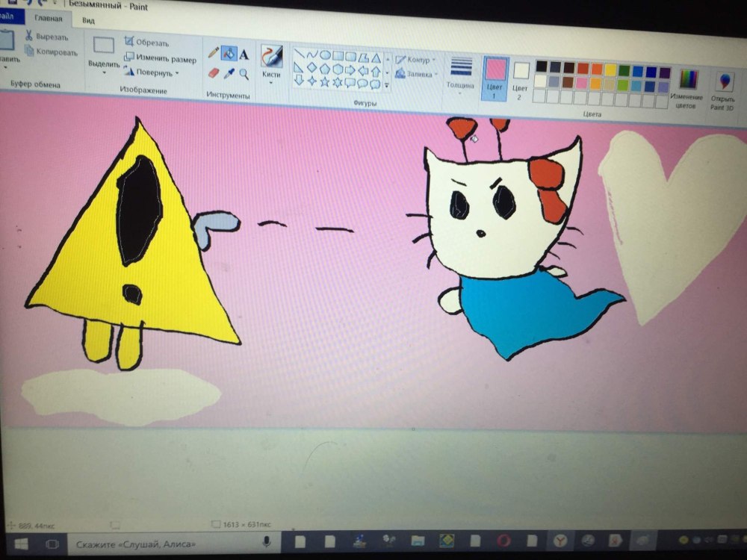
Task: Pick the pink palette swatch
Action: pos(582,83)
